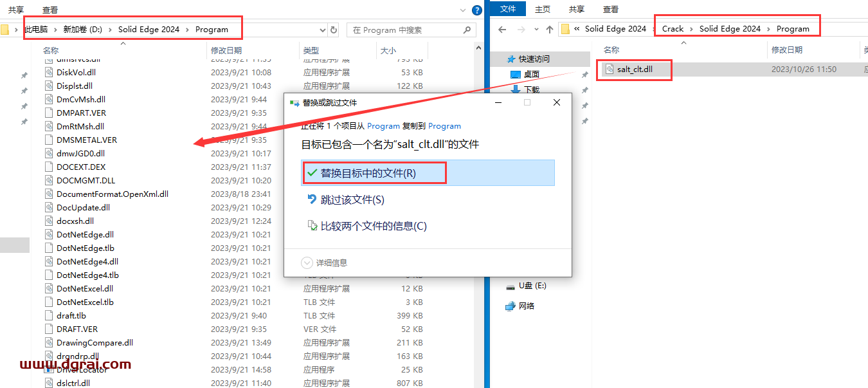Click the search magnifier icon in the left window
Image resolution: width=868 pixels, height=388 pixels.
[467, 30]
